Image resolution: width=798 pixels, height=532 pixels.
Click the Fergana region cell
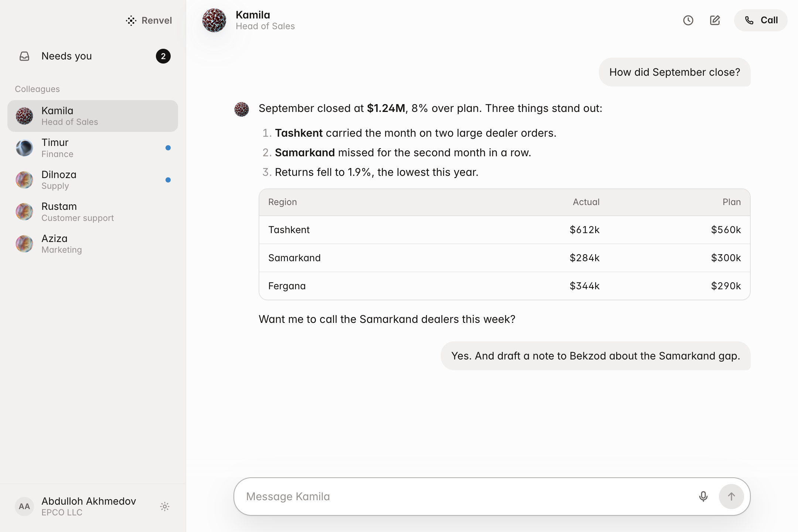[287, 286]
